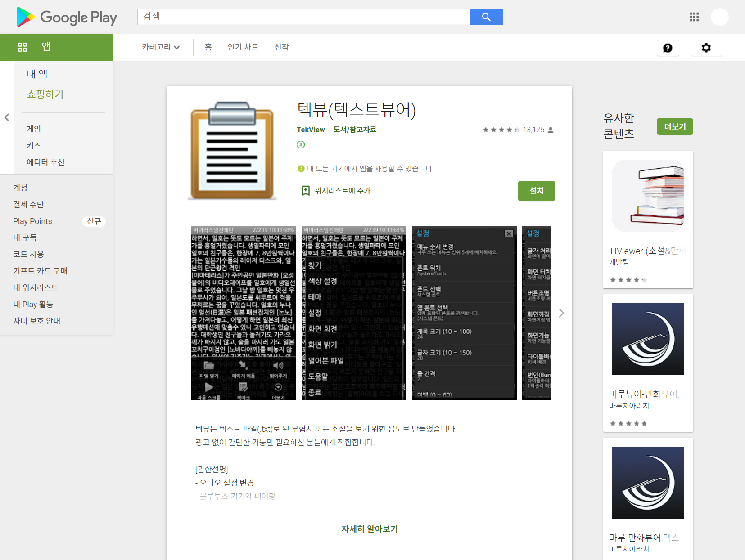The height and width of the screenshot is (560, 745).
Task: Open the 마루뷰어-만화뷰어 app icon
Action: click(648, 339)
